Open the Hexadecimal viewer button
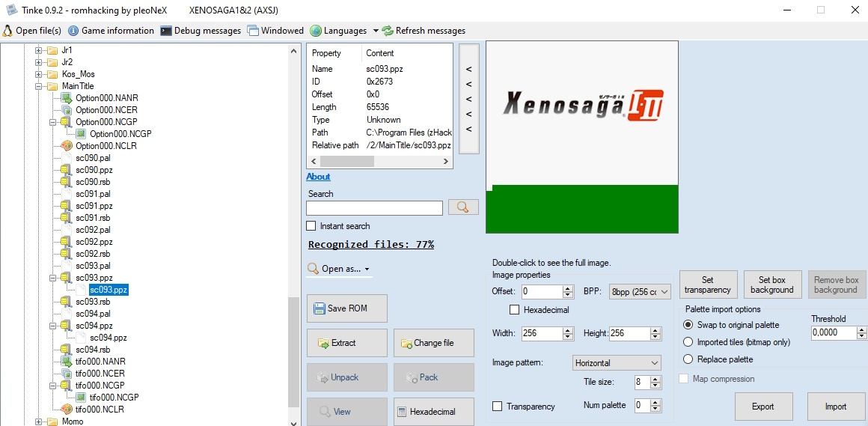 (434, 412)
